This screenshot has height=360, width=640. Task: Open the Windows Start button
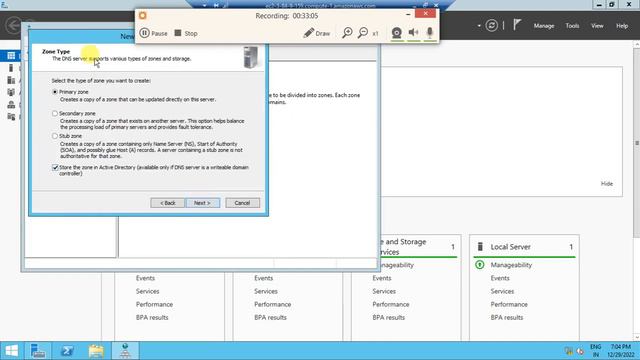tap(11, 351)
